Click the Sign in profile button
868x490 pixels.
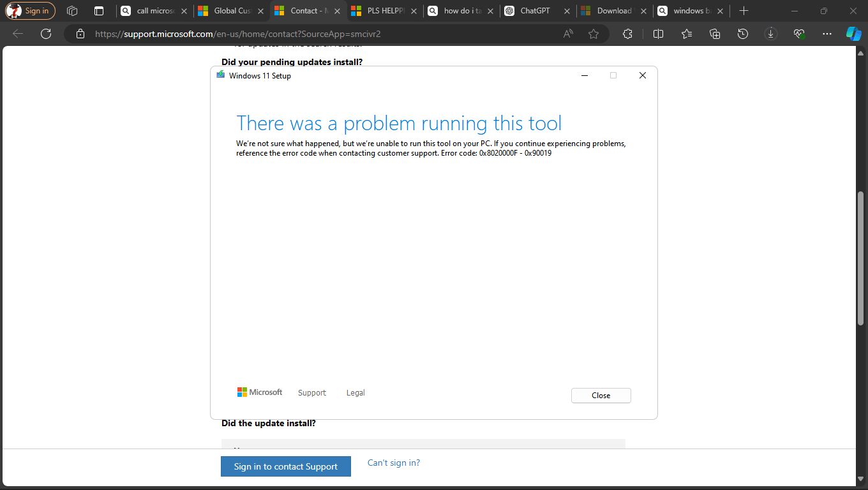pyautogui.click(x=31, y=11)
